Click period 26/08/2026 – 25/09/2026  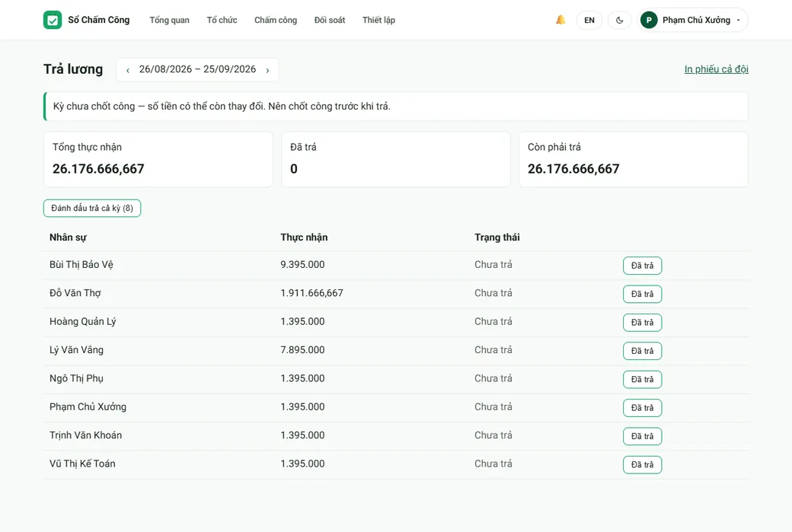[x=197, y=69]
